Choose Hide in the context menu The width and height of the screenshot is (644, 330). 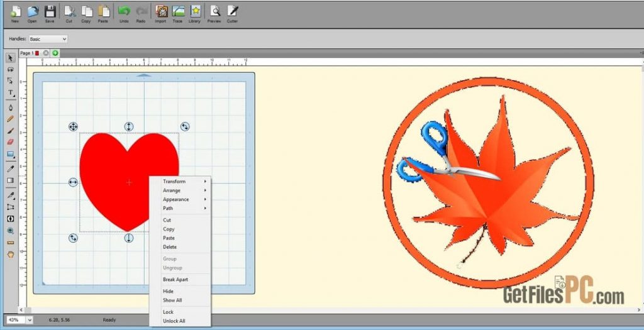click(x=180, y=292)
